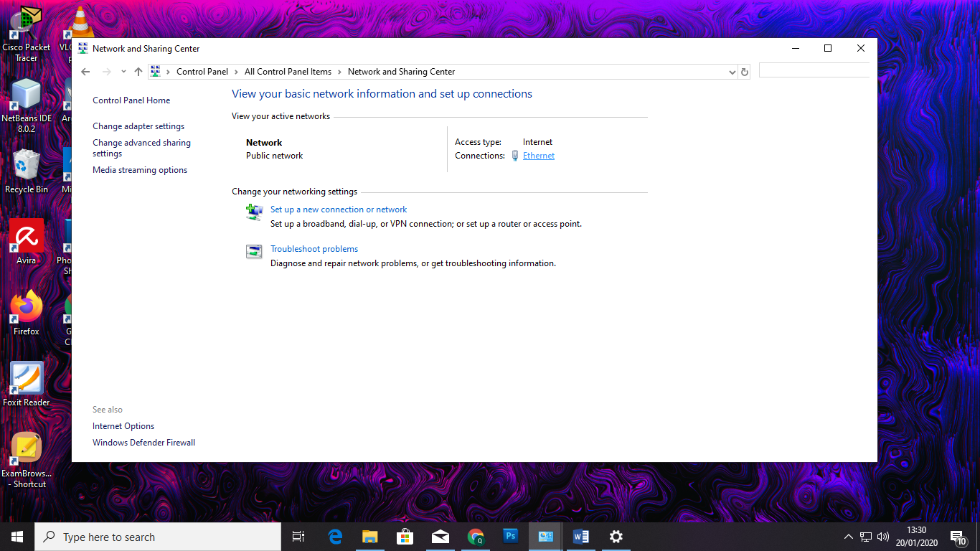Image resolution: width=980 pixels, height=551 pixels.
Task: Open Task View in taskbar
Action: pyautogui.click(x=298, y=537)
